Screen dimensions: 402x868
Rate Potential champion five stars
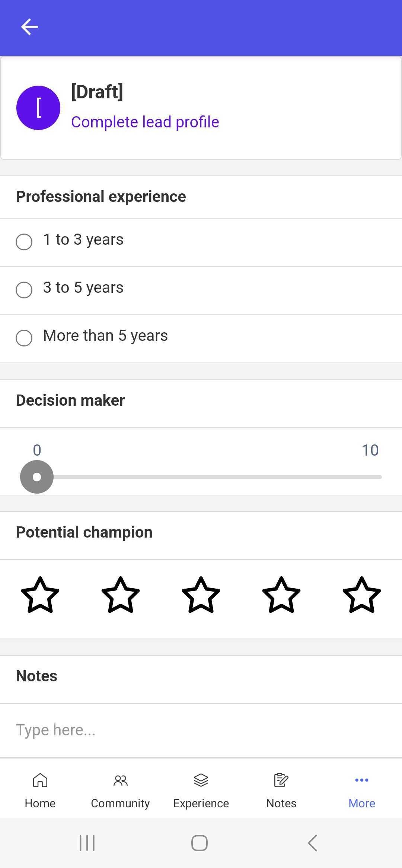click(362, 595)
